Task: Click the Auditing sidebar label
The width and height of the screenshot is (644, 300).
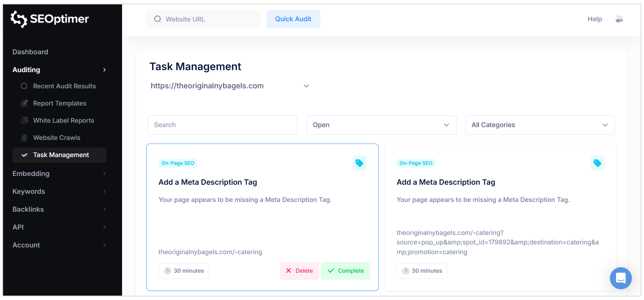Action: (26, 70)
